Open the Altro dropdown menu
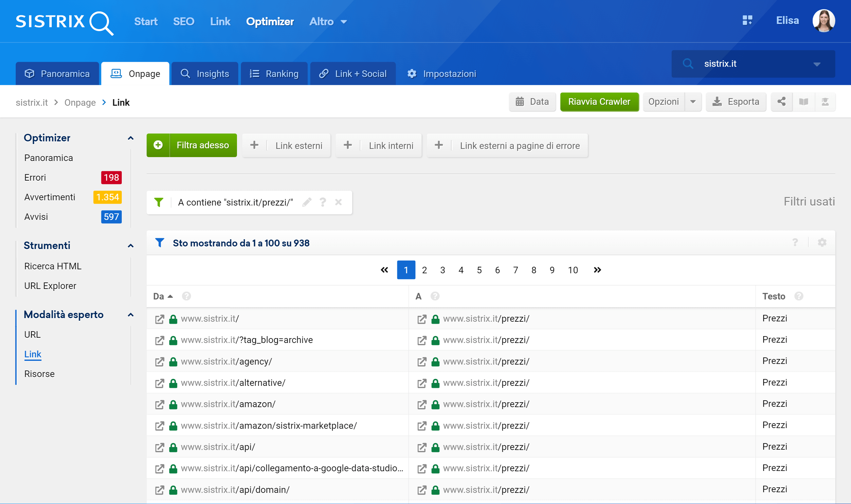 (328, 22)
